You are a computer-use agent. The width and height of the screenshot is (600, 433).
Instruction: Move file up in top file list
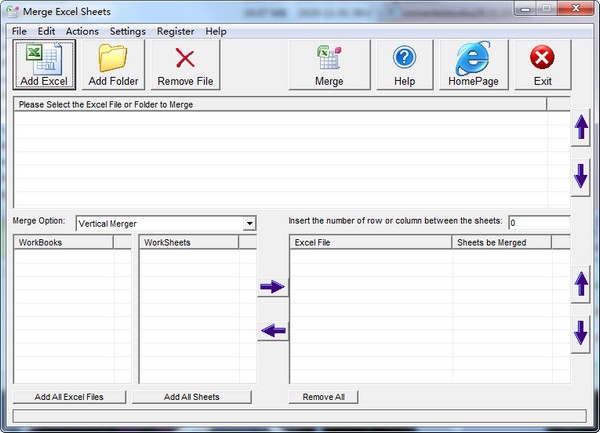tap(581, 129)
